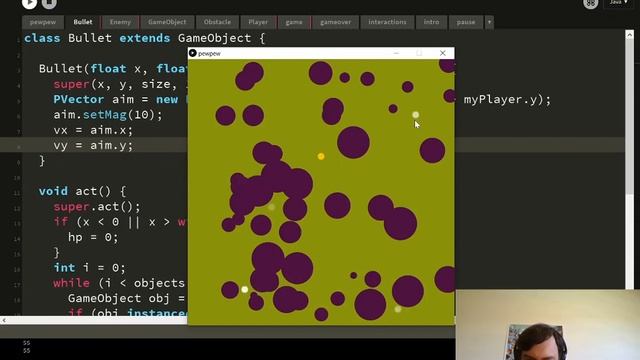
Task: Open the Obstacle tab
Action: pos(217,22)
